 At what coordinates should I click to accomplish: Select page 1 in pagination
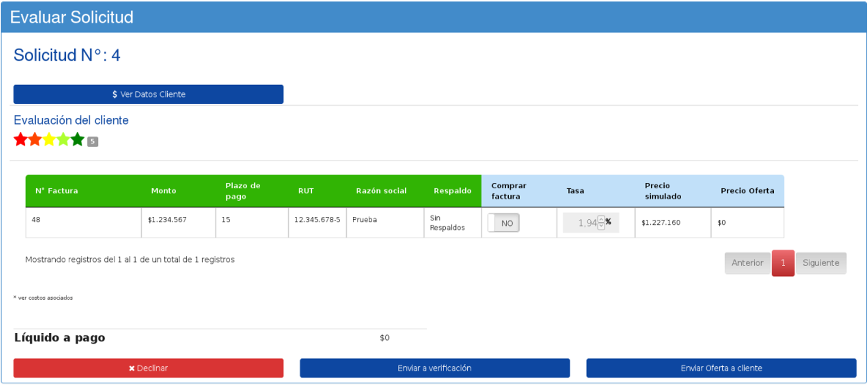click(x=783, y=263)
